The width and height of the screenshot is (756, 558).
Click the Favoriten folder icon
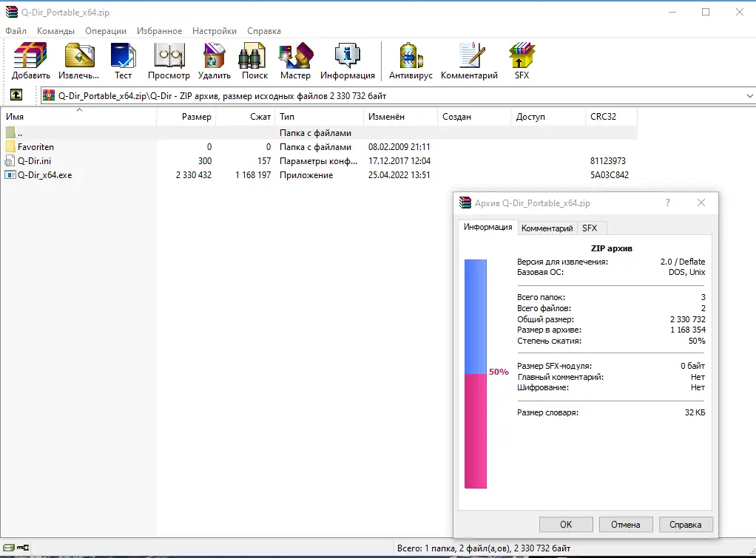[x=10, y=146]
